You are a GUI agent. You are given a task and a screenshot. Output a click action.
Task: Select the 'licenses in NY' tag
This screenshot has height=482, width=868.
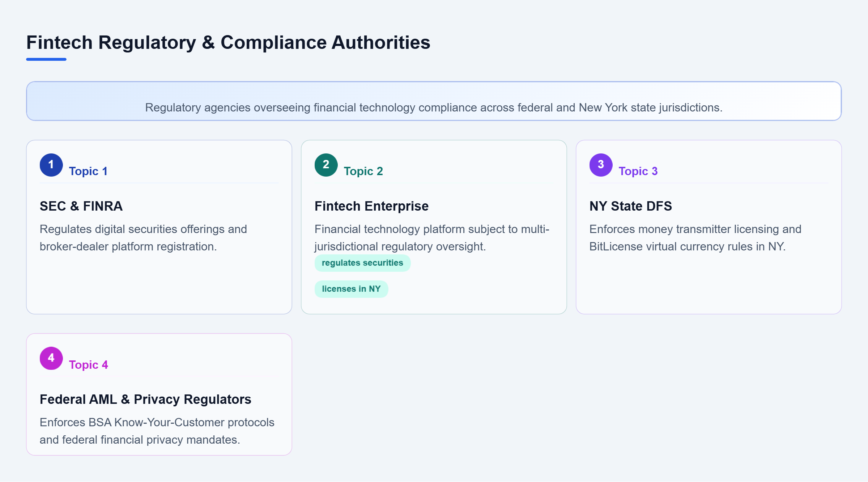tap(351, 289)
